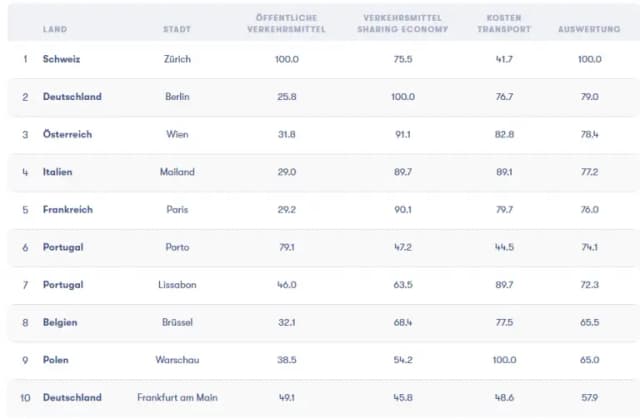Sort by Verkehrsmittel Sharing Economy header

tap(403, 24)
